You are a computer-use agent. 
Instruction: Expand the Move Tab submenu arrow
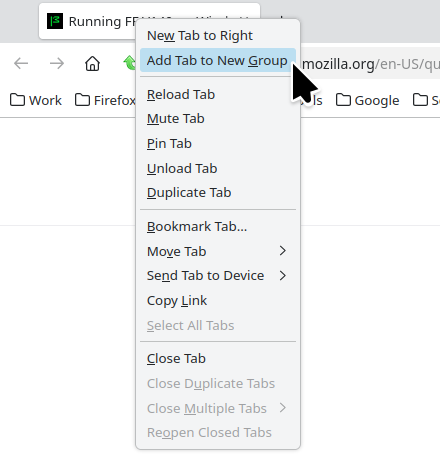coord(283,251)
